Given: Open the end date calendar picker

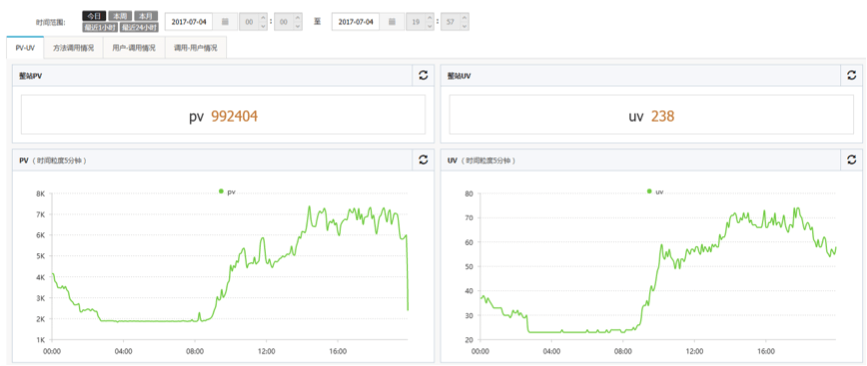Looking at the screenshot, I should (391, 22).
